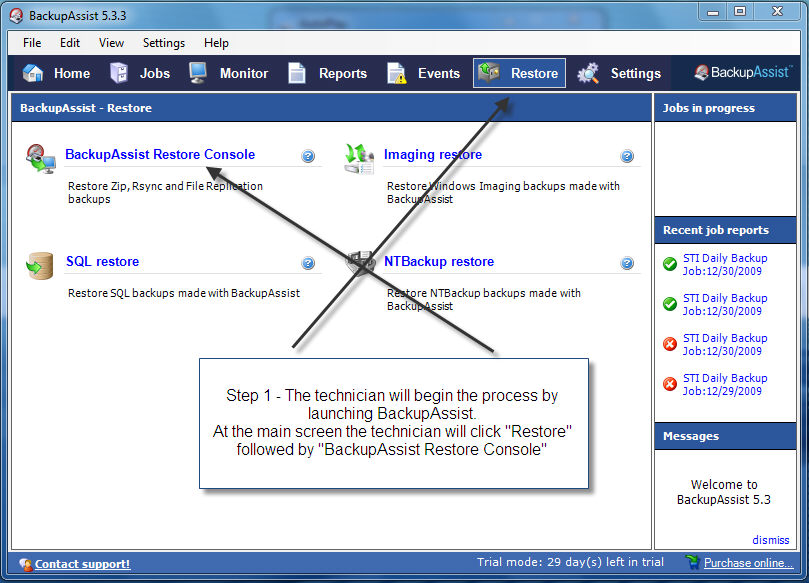Click the Imaging restore icon
This screenshot has height=583, width=809.
click(x=359, y=159)
